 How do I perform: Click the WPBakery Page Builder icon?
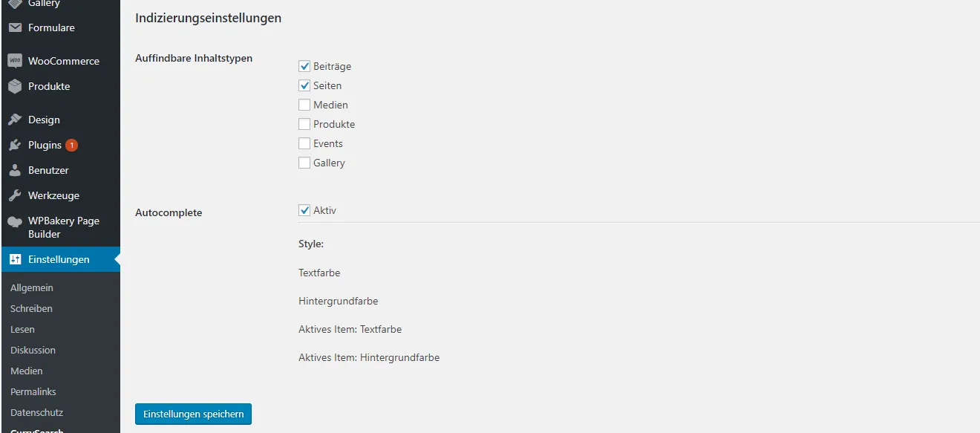[x=15, y=221]
